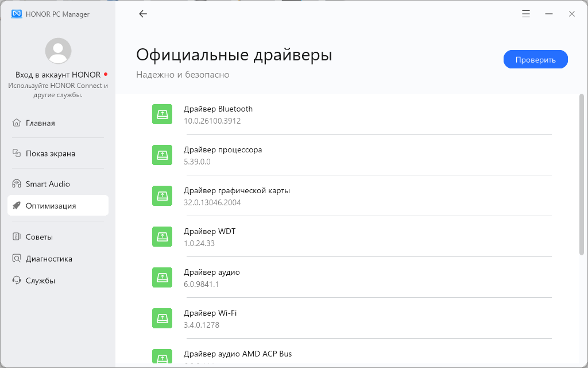588x368 pixels.
Task: Click the HONOR PC Manager logo
Action: click(17, 14)
